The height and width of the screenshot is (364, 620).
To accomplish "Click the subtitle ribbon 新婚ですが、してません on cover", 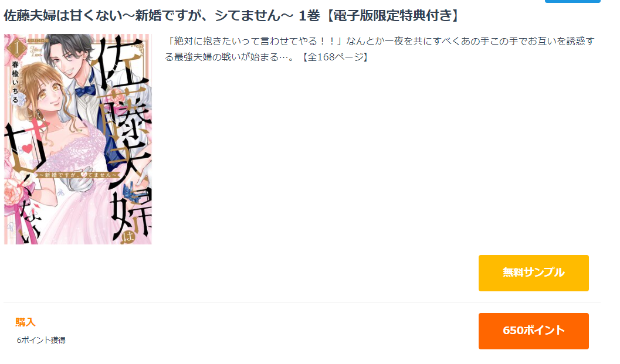I will click(77, 174).
